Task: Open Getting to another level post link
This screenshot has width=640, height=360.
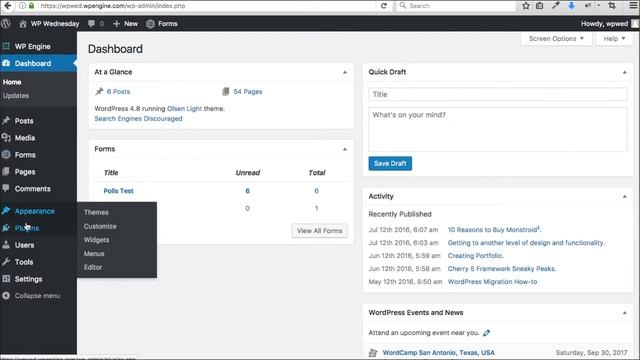Action: pyautogui.click(x=526, y=242)
